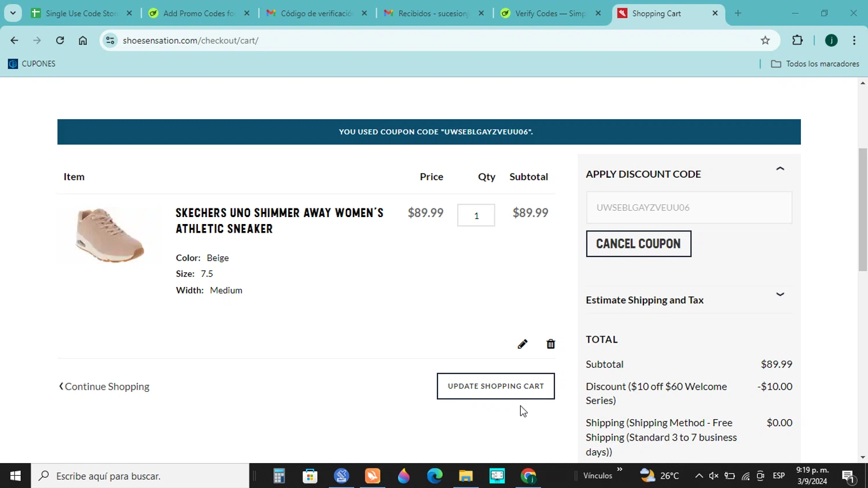This screenshot has height=488, width=868.
Task: Click the Windows taskbar search box
Action: (x=140, y=476)
